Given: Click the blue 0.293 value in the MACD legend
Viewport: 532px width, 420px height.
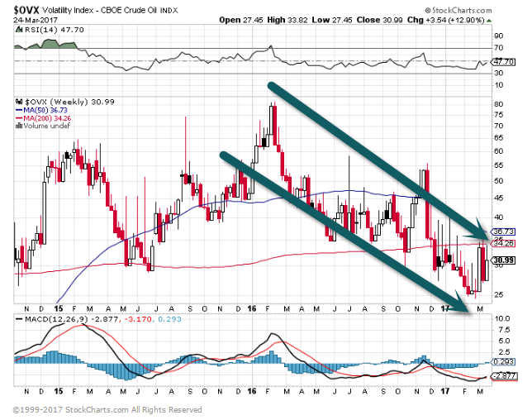Looking at the screenshot, I should point(169,319).
